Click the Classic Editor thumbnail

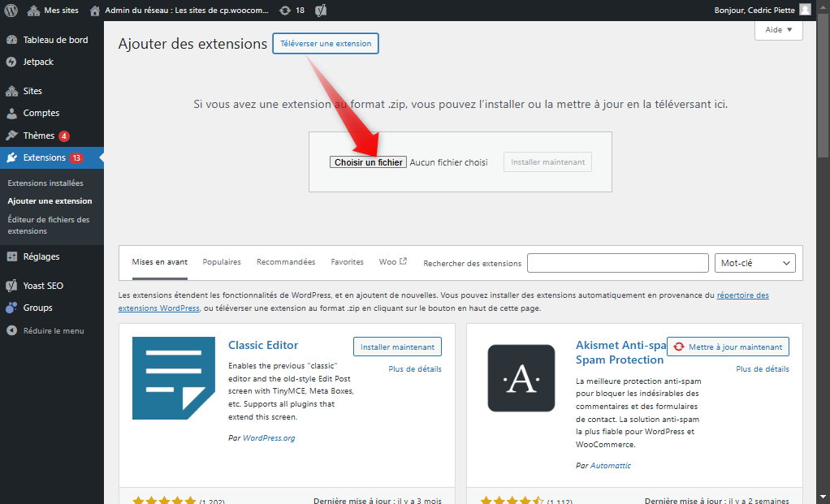coord(174,378)
